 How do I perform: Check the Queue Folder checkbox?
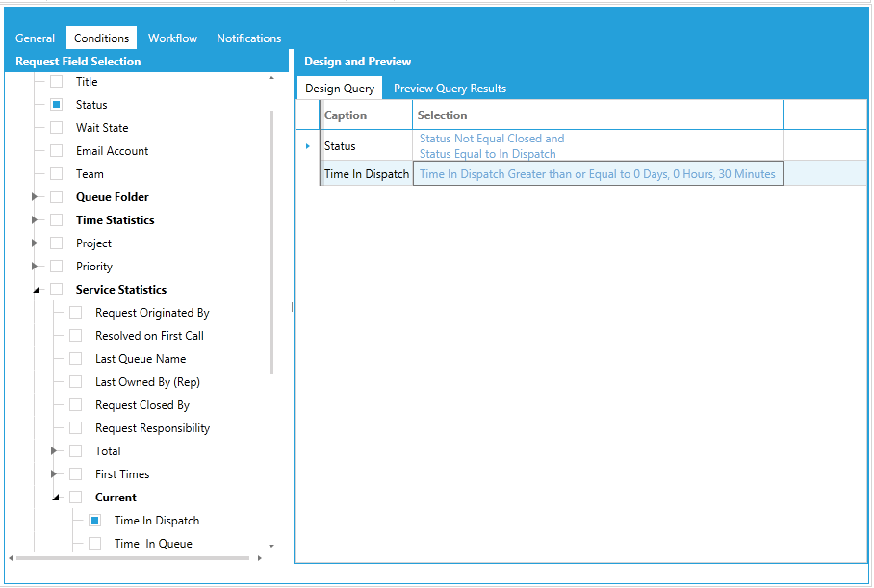[x=56, y=196]
